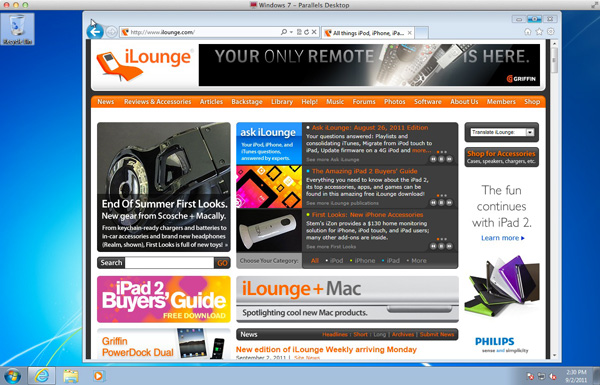Visit the Forums nav item
This screenshot has height=385, width=600.
364,102
